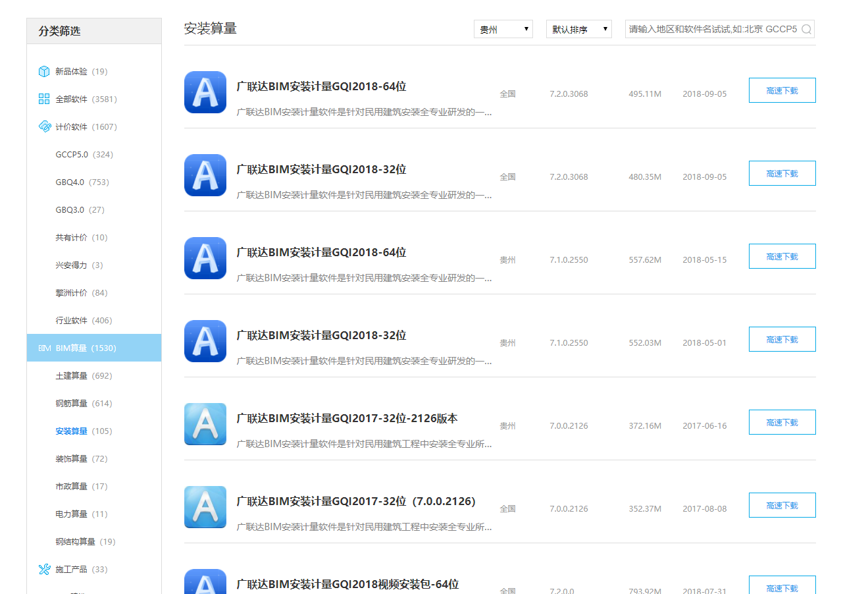Image resolution: width=868 pixels, height=594 pixels.
Task: Open title 广联达BIM安装计量GQI2018-64位 dated 2018-09-05
Action: pos(321,86)
